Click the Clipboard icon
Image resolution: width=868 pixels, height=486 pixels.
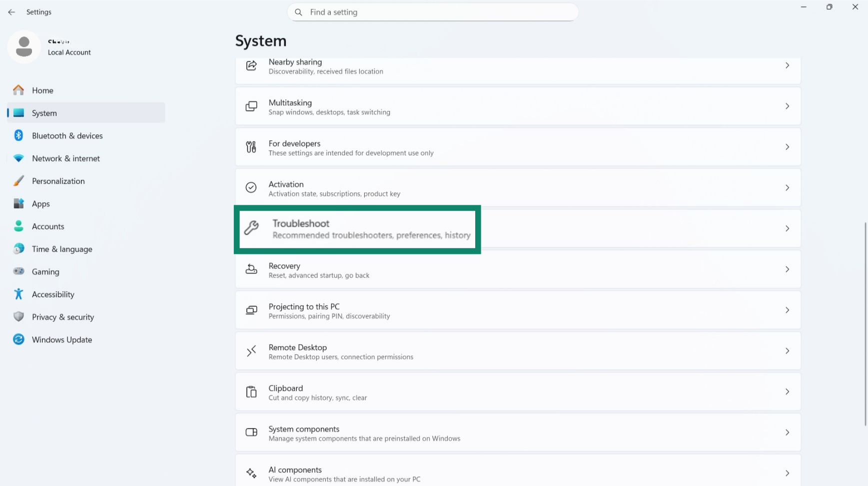click(251, 392)
